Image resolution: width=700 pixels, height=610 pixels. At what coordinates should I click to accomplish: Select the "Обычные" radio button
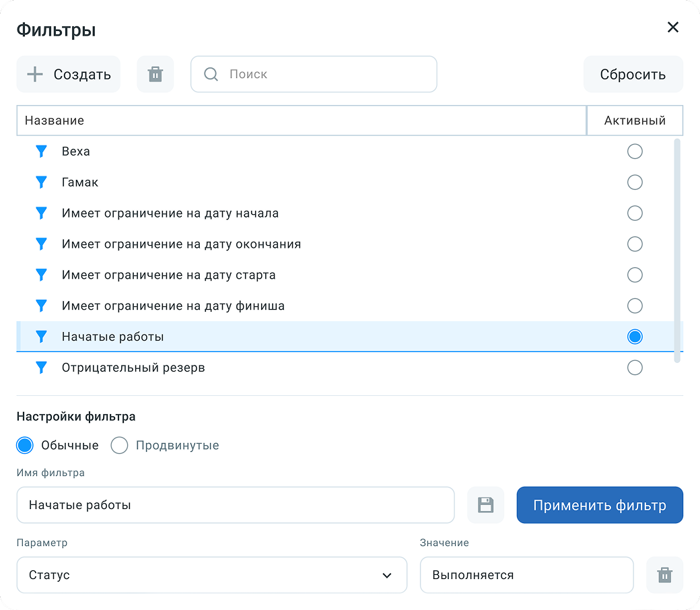pos(24,445)
